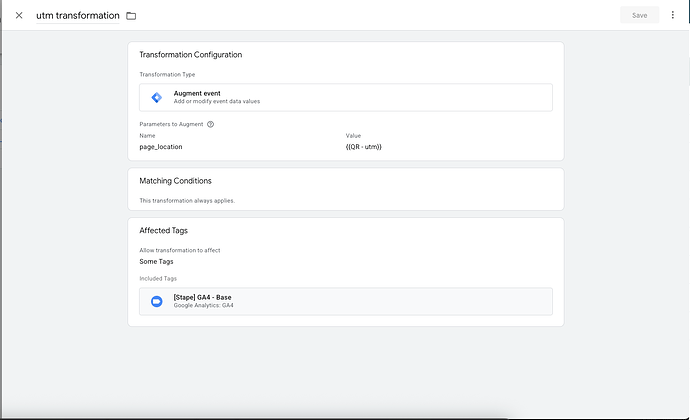Select the 'Augment event' transformation type text
The height and width of the screenshot is (420, 690).
tap(197, 93)
